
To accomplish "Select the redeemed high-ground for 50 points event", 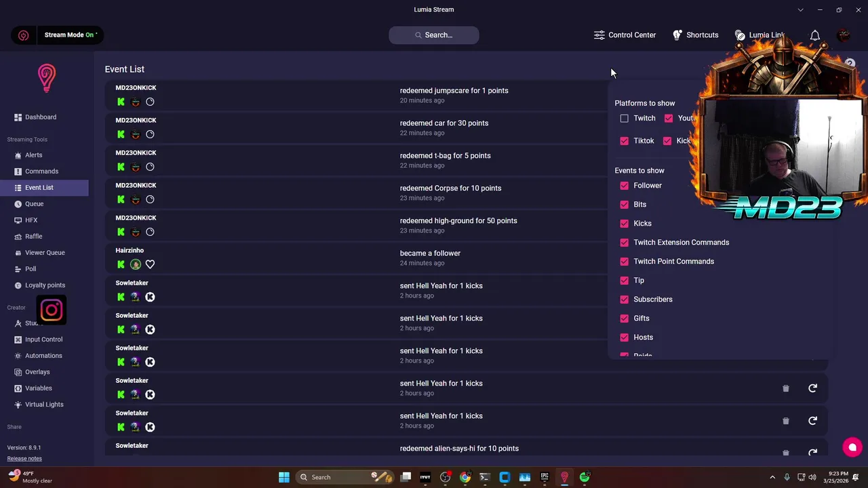I will click(356, 225).
